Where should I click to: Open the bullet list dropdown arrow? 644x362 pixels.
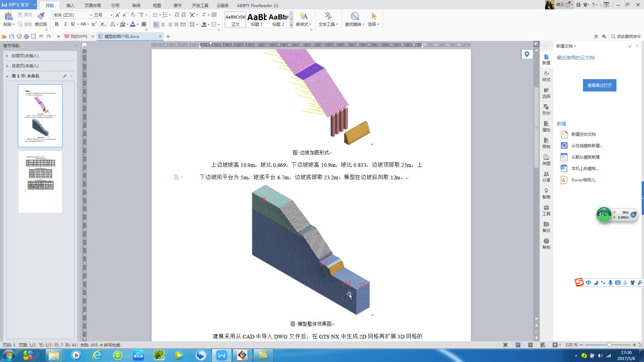pos(160,15)
